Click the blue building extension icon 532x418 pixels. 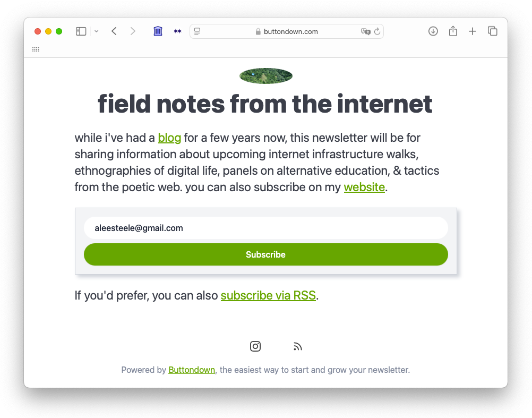click(158, 31)
